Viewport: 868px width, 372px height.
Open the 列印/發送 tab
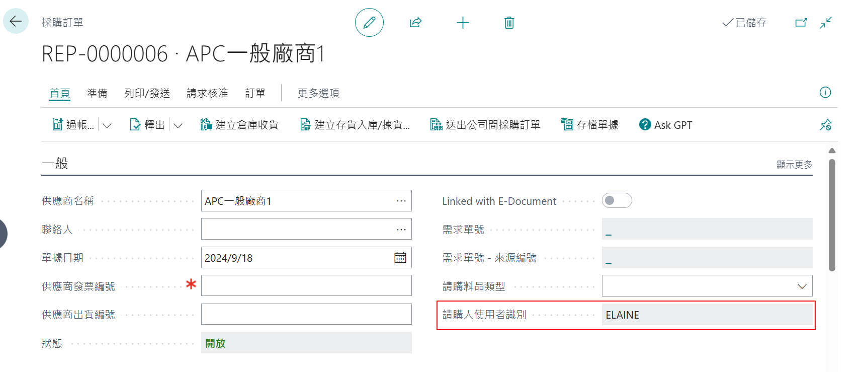tap(147, 93)
